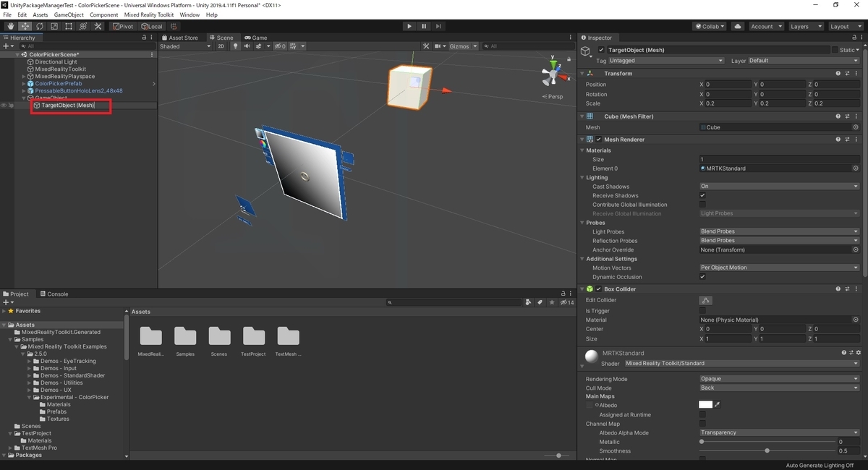The image size is (868, 470).
Task: Open the GameObject menu
Action: click(x=69, y=14)
